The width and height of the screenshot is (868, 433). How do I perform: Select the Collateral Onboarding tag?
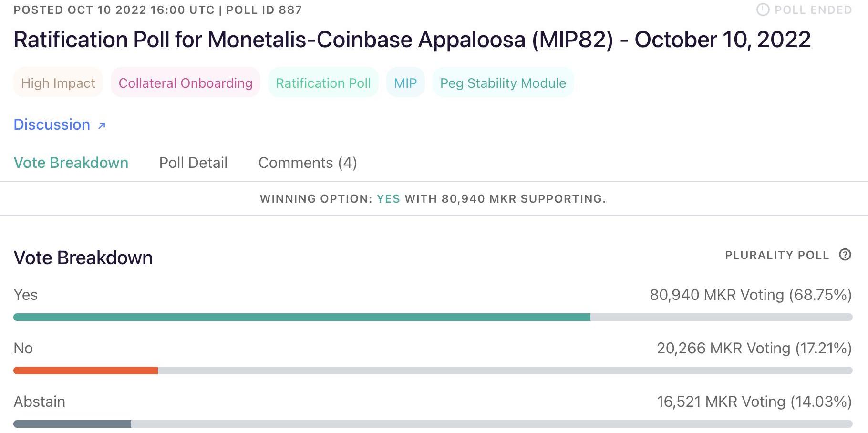[186, 83]
